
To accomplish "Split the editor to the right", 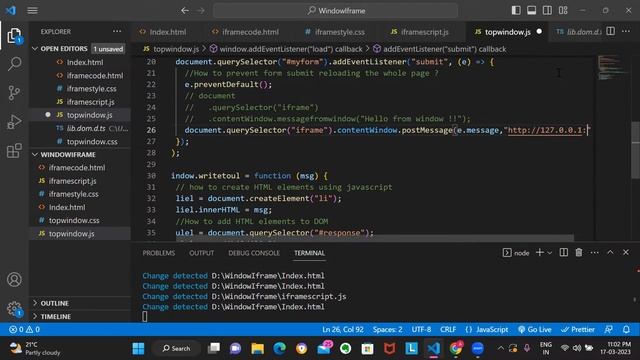I will click(611, 31).
